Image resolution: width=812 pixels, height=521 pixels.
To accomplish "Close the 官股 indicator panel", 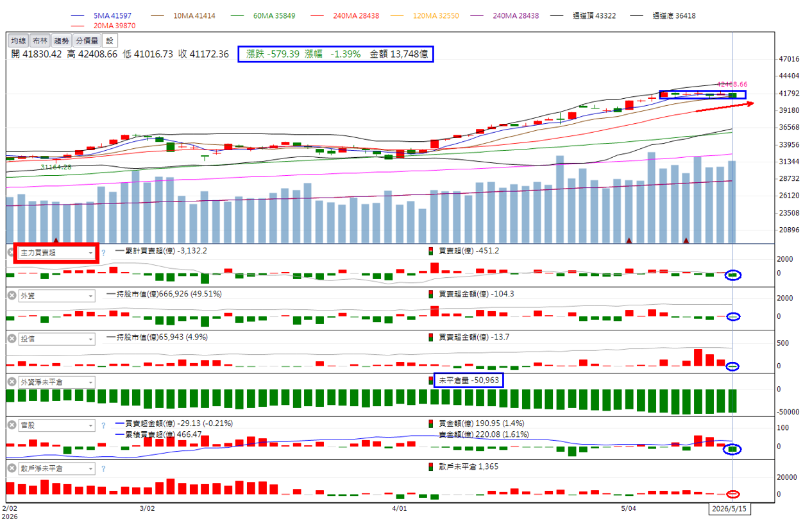I will pyautogui.click(x=11, y=425).
